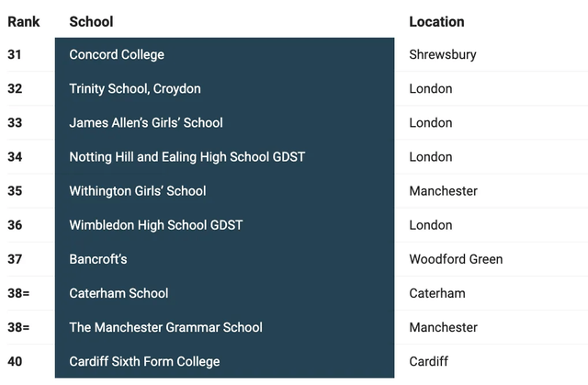
Task: Select James Allen's Girls' School
Action: point(146,123)
